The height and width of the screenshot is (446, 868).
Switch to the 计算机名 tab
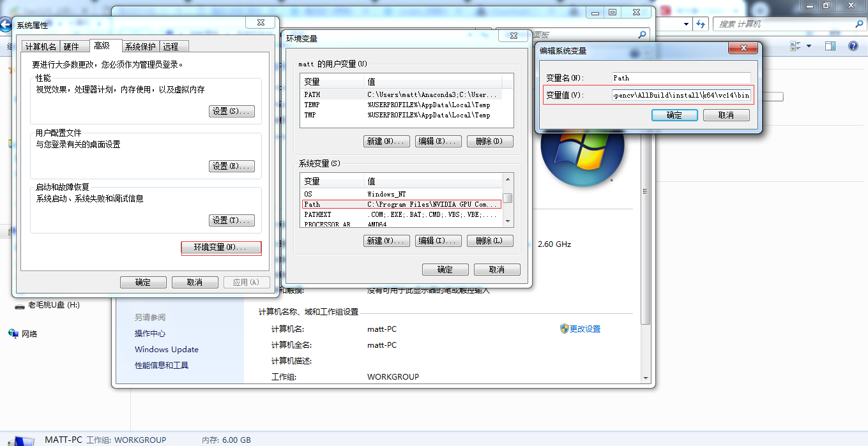[x=41, y=46]
